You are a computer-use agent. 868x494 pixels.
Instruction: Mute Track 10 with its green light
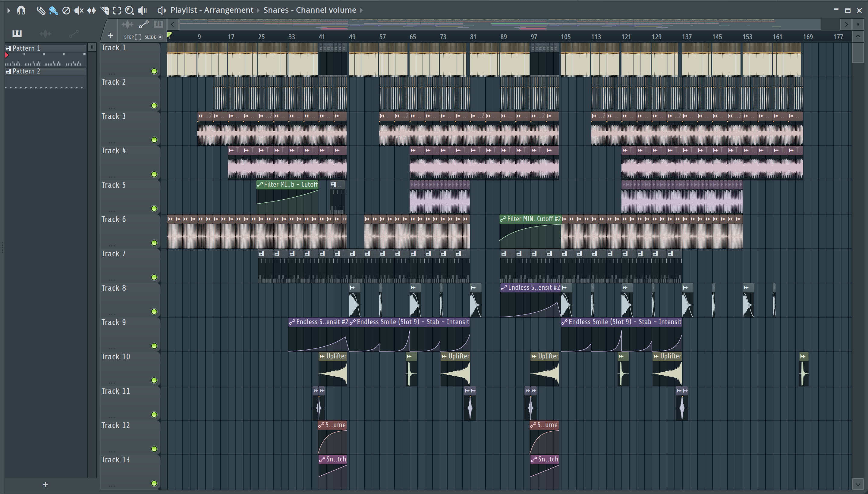click(x=154, y=380)
